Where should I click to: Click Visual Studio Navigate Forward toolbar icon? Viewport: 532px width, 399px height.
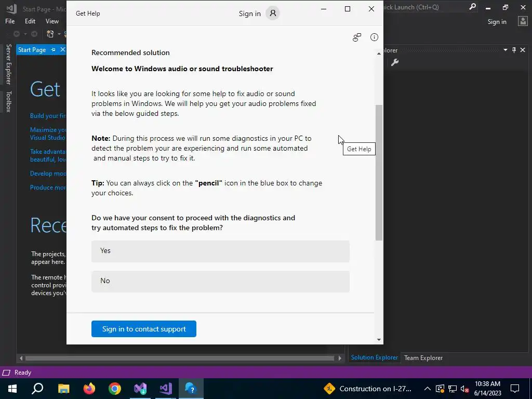pos(34,34)
